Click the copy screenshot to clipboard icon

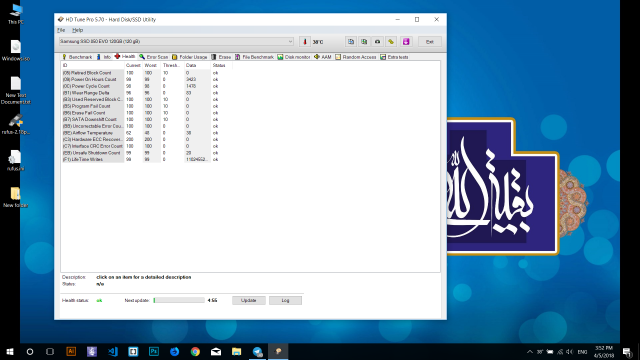click(x=364, y=42)
